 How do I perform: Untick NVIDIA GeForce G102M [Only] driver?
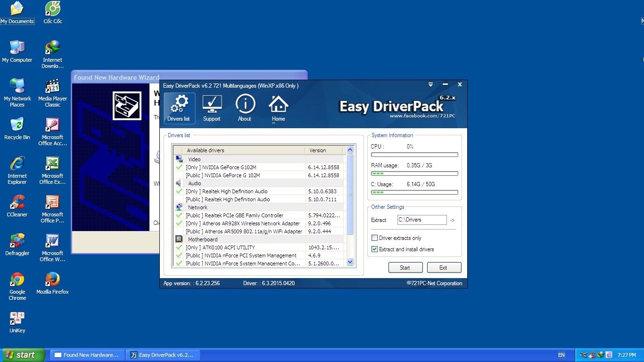pyautogui.click(x=179, y=167)
